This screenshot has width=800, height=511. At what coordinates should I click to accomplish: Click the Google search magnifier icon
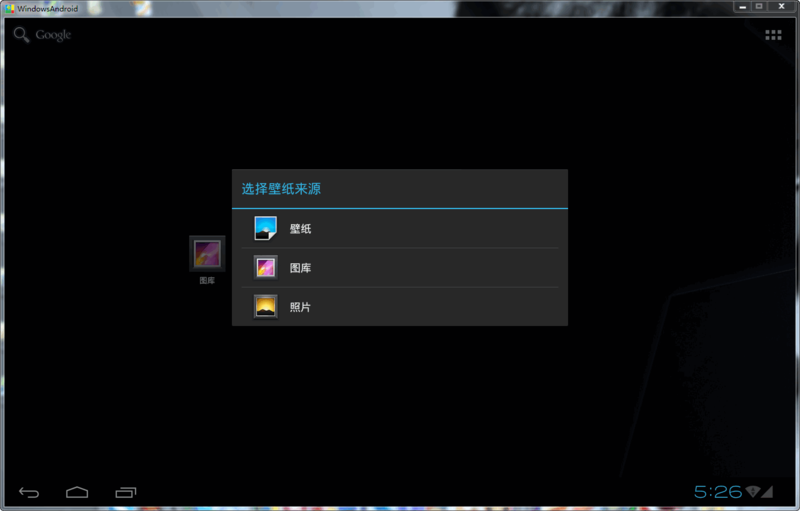[21, 35]
